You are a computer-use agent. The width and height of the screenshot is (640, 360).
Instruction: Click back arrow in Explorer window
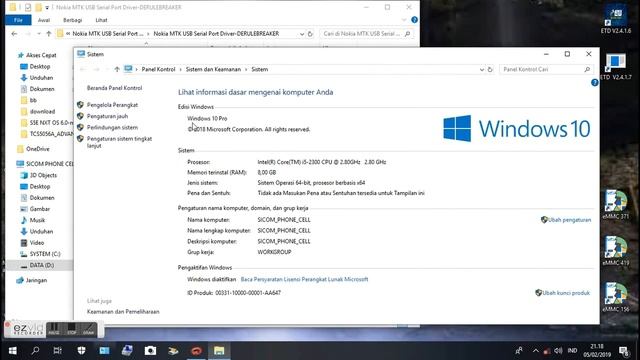click(x=15, y=33)
